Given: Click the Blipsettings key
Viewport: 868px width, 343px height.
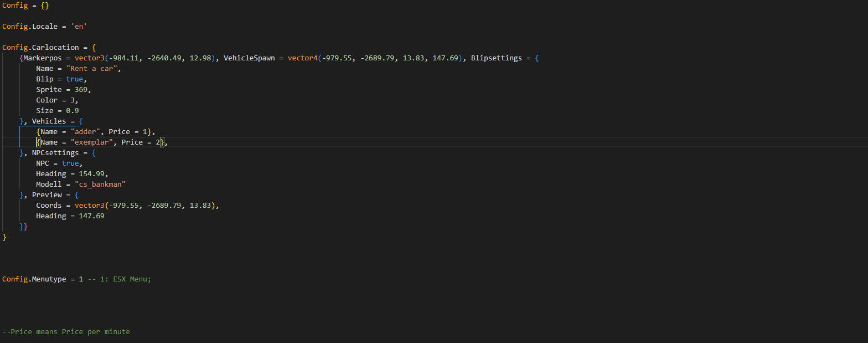Looking at the screenshot, I should coord(497,58).
